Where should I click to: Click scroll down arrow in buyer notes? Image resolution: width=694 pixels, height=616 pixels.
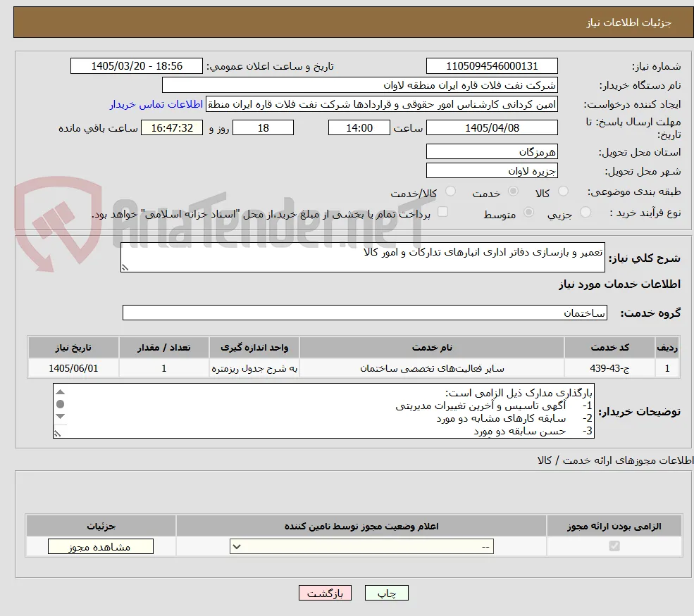[x=61, y=416]
